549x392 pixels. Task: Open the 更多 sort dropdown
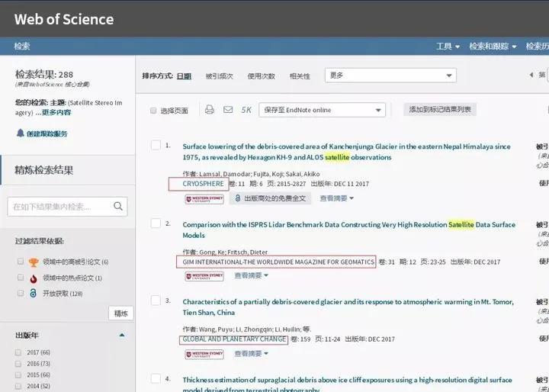[390, 76]
